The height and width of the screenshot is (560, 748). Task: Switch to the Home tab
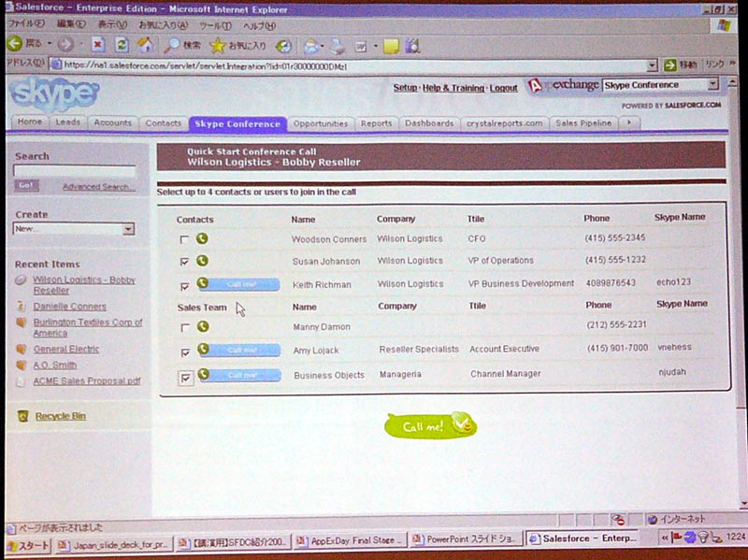pyautogui.click(x=30, y=122)
